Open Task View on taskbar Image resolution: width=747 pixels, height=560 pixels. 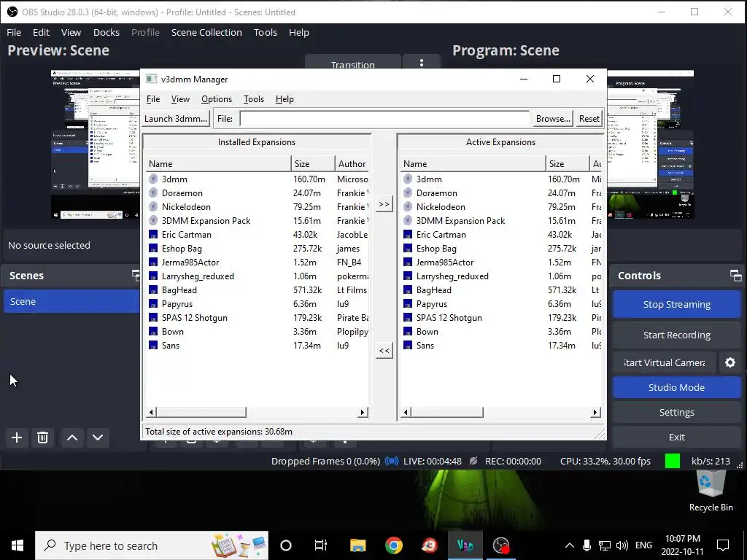point(321,545)
